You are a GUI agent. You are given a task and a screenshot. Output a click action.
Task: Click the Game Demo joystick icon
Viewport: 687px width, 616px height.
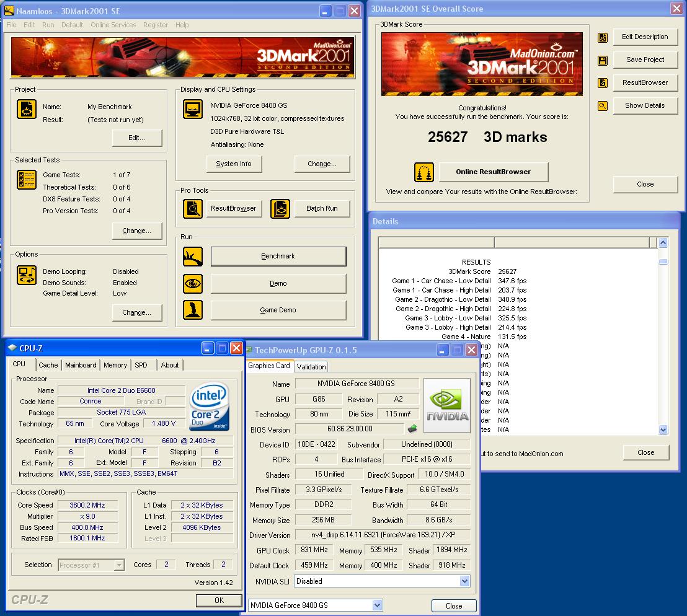(193, 310)
